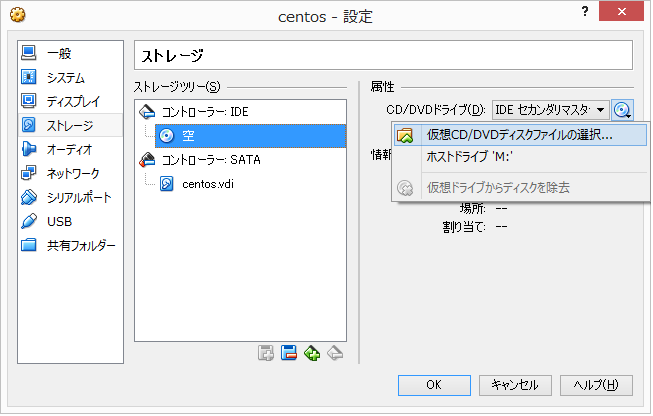Click the disc icon beside the 空 entry
Viewport: 653px width, 416px height.
[x=167, y=136]
